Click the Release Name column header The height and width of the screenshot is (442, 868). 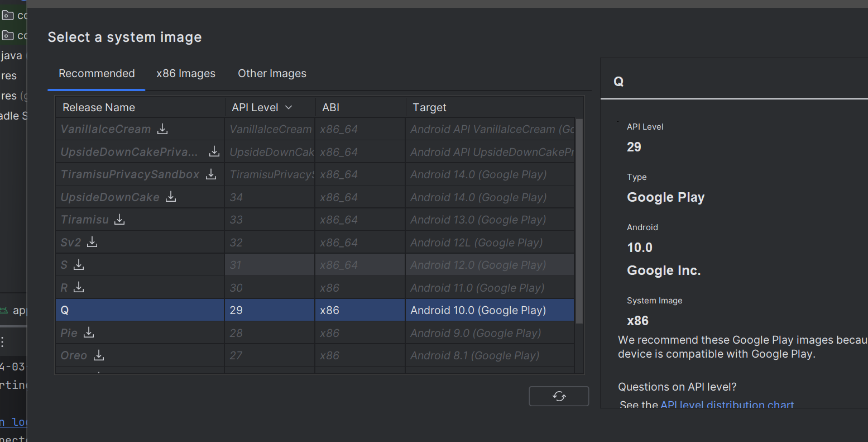99,107
